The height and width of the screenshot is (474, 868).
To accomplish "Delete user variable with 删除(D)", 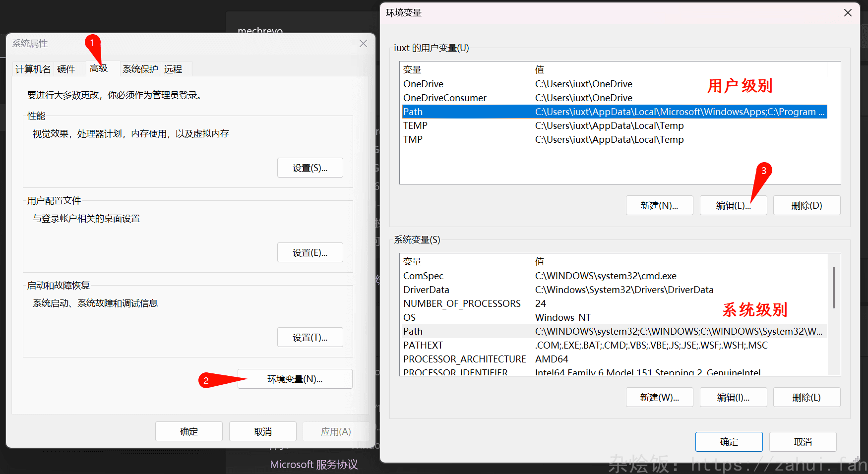I will (x=806, y=205).
